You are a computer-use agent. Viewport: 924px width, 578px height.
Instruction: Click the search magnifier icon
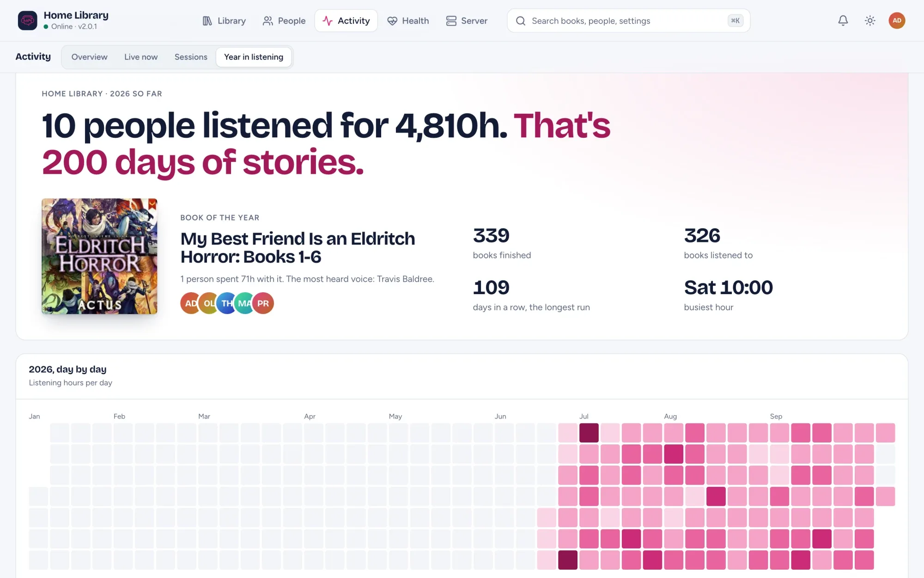(521, 21)
